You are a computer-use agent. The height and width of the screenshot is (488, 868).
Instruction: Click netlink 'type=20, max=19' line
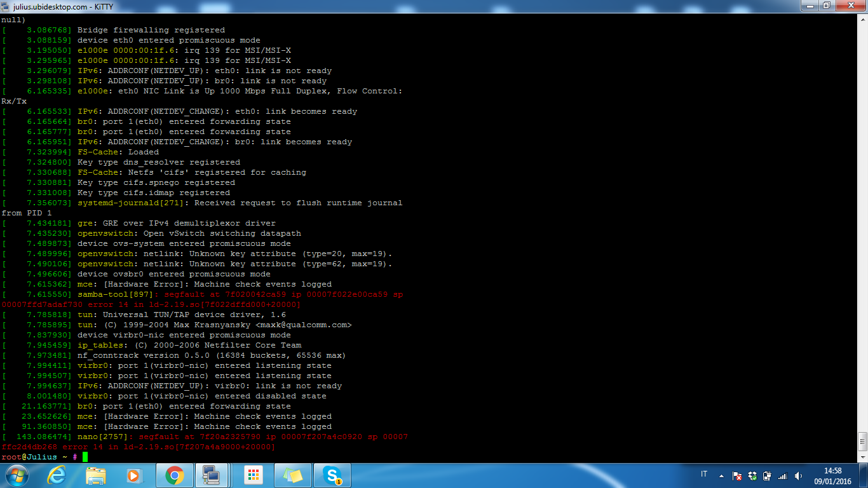pos(197,254)
